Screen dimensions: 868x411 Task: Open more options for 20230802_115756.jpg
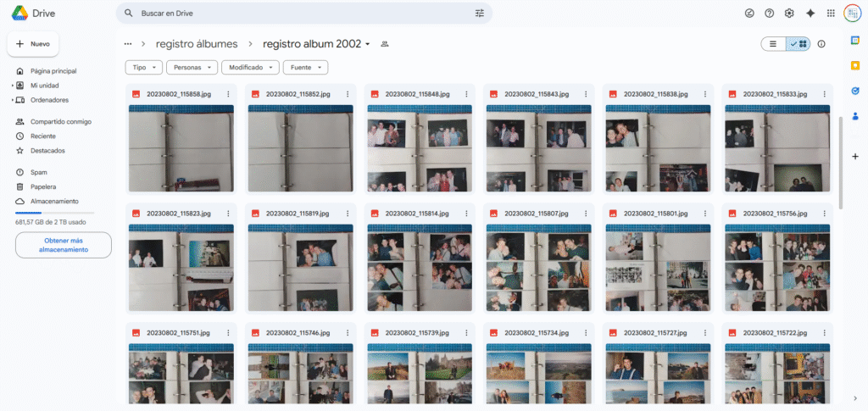825,213
